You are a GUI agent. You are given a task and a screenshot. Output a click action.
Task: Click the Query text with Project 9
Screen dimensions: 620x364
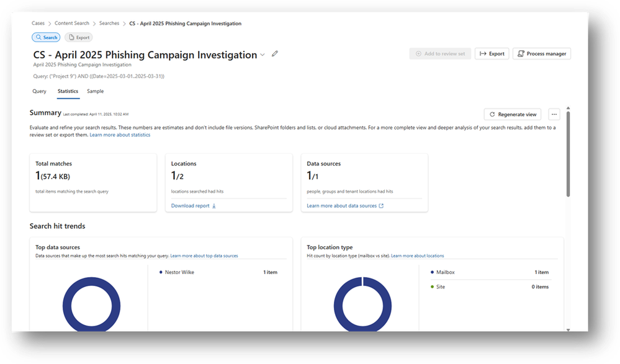click(99, 76)
